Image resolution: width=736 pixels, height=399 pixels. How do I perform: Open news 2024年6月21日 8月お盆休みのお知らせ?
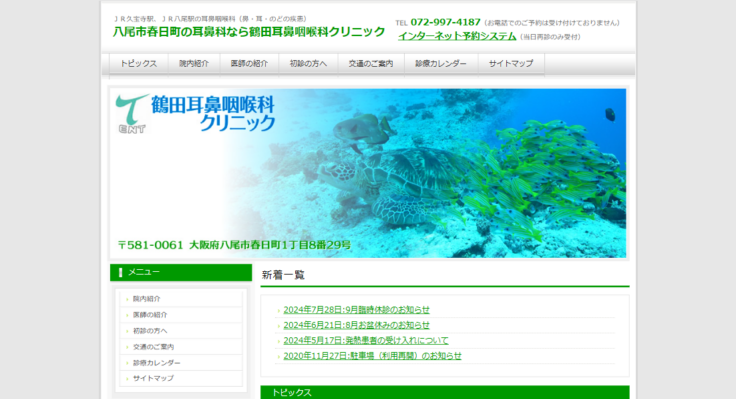[x=356, y=325]
